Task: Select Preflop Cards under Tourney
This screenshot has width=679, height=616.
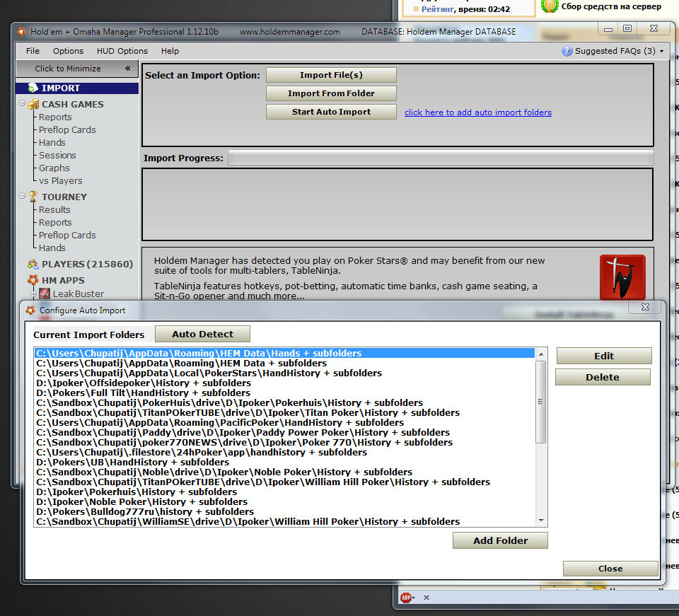Action: [67, 235]
